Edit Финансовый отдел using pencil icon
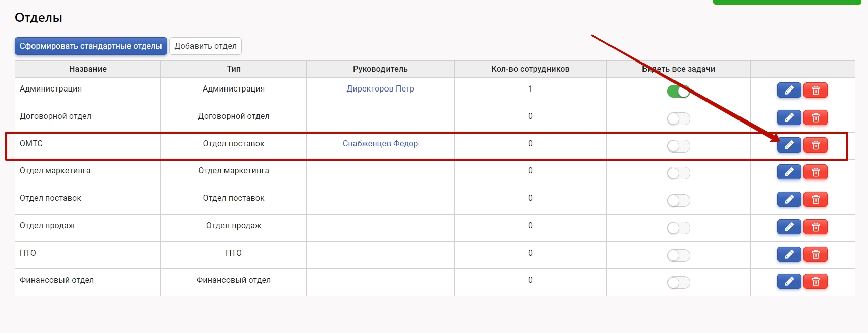The width and height of the screenshot is (868, 333). tap(789, 281)
